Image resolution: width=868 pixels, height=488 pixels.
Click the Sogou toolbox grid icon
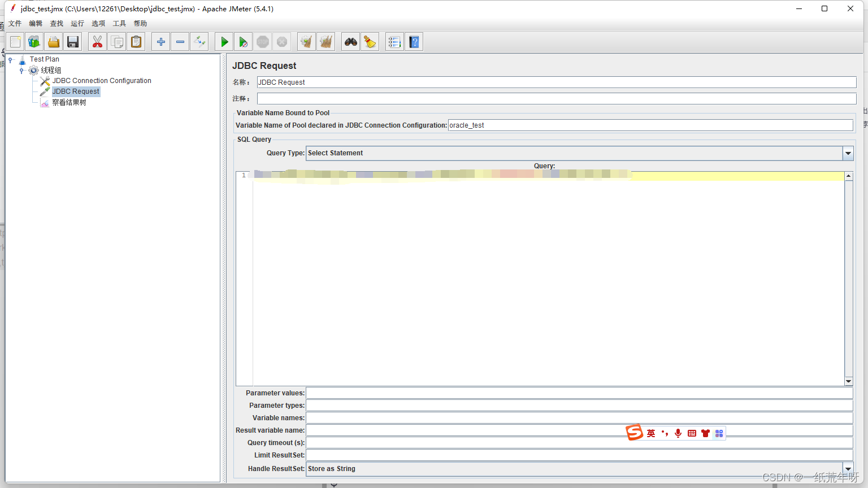click(719, 433)
